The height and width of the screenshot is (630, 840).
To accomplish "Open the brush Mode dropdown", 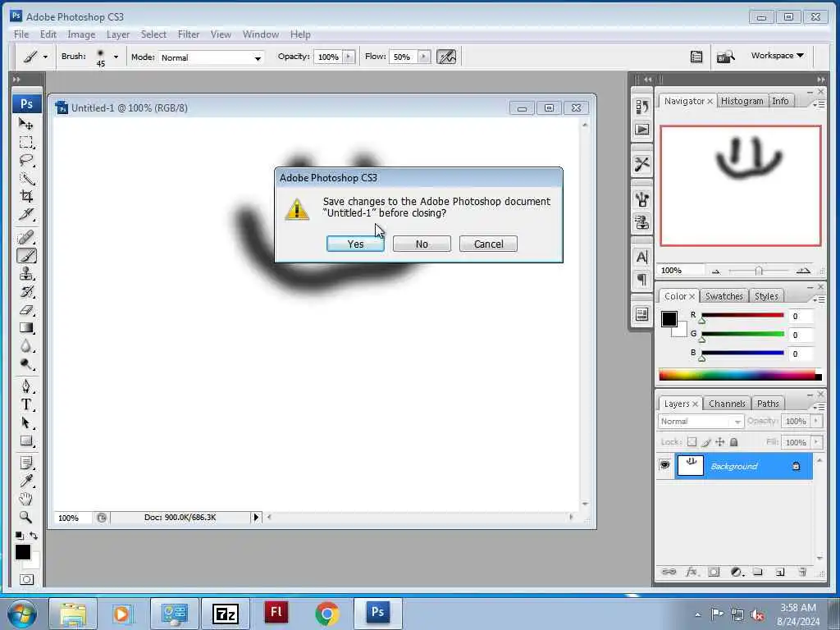I will tap(211, 57).
